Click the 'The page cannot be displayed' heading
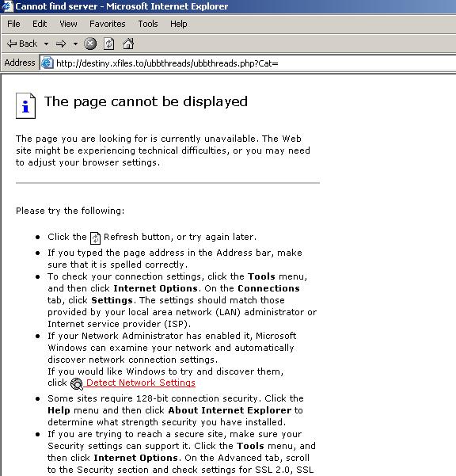The image size is (456, 476). click(146, 101)
